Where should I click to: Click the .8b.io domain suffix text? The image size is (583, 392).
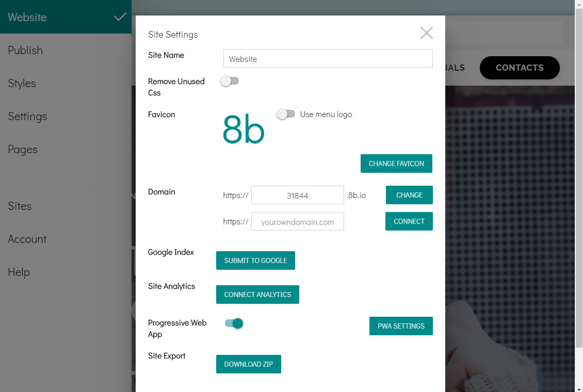click(x=356, y=195)
